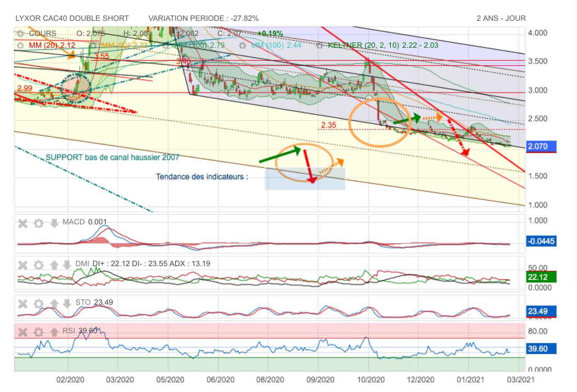The height and width of the screenshot is (392, 577).
Task: Open the KELTNER settings gear
Action: [x=320, y=45]
